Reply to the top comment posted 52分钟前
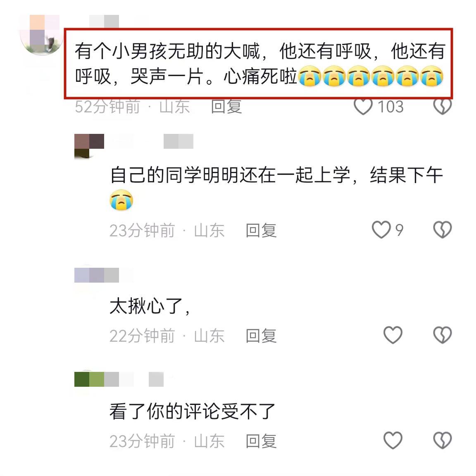 click(226, 107)
